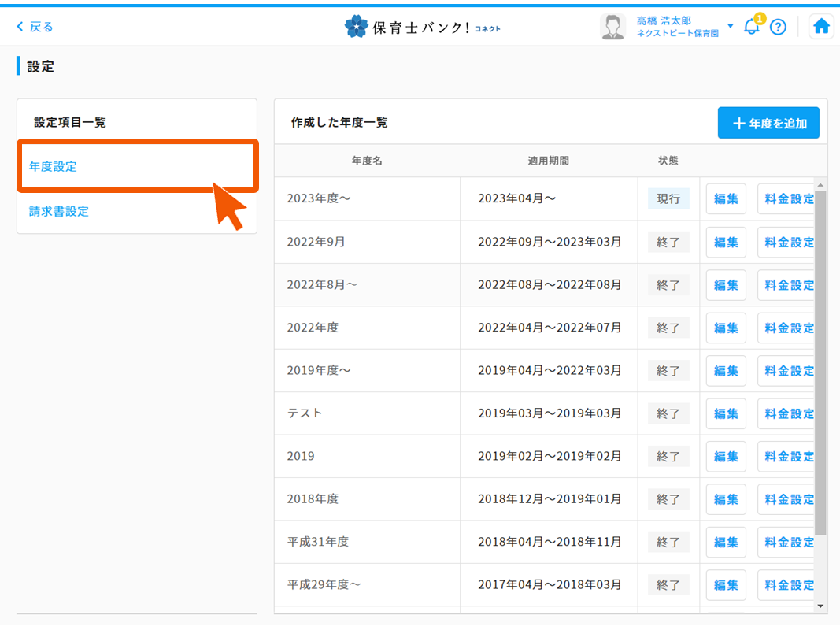The height and width of the screenshot is (630, 840).
Task: Open 料金設定 for the 平成31年度 row
Action: click(x=788, y=542)
